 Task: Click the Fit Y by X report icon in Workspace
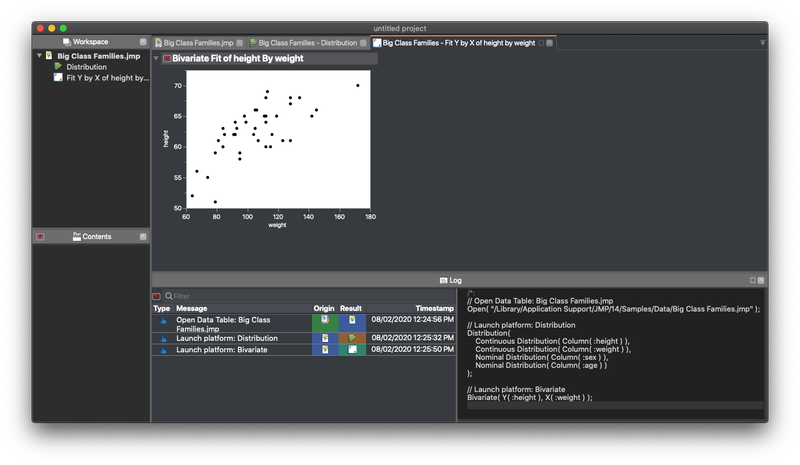[x=58, y=77]
